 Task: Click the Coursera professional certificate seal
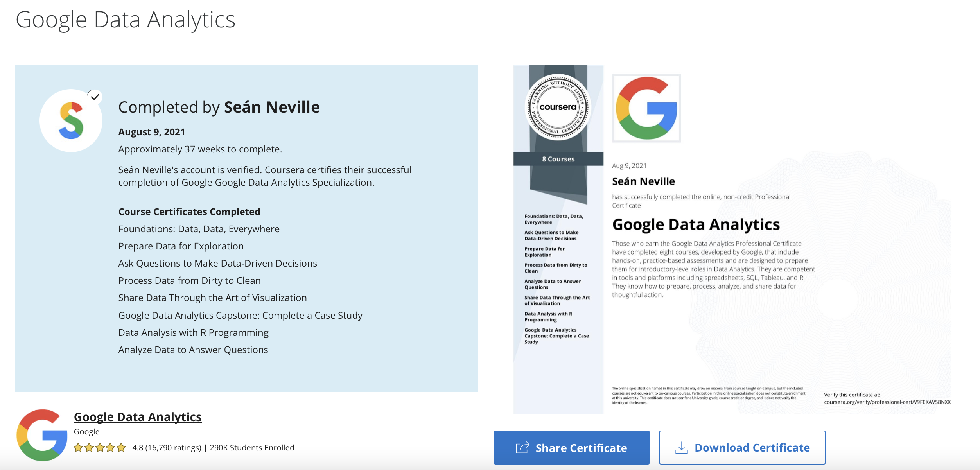558,107
